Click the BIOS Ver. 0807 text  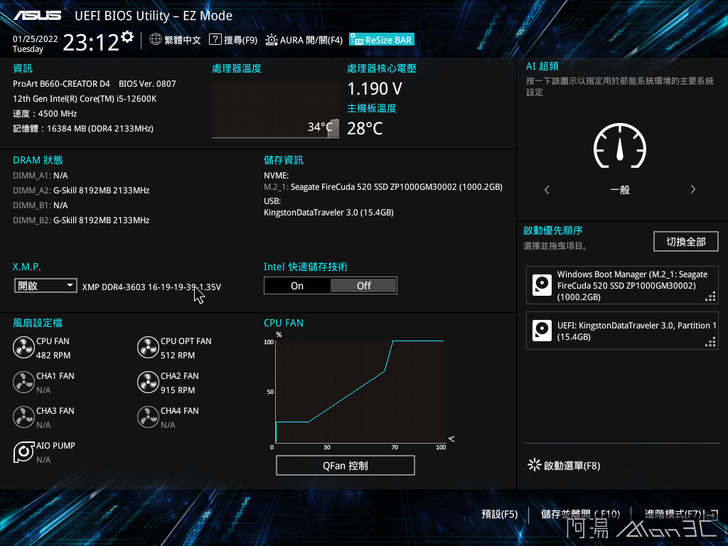(x=147, y=84)
